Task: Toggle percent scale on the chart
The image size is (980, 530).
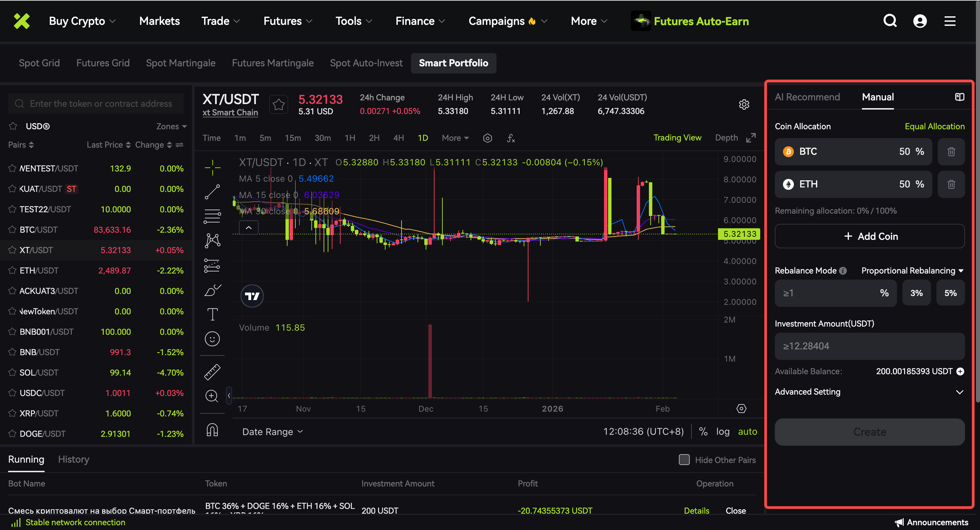Action: [x=703, y=432]
